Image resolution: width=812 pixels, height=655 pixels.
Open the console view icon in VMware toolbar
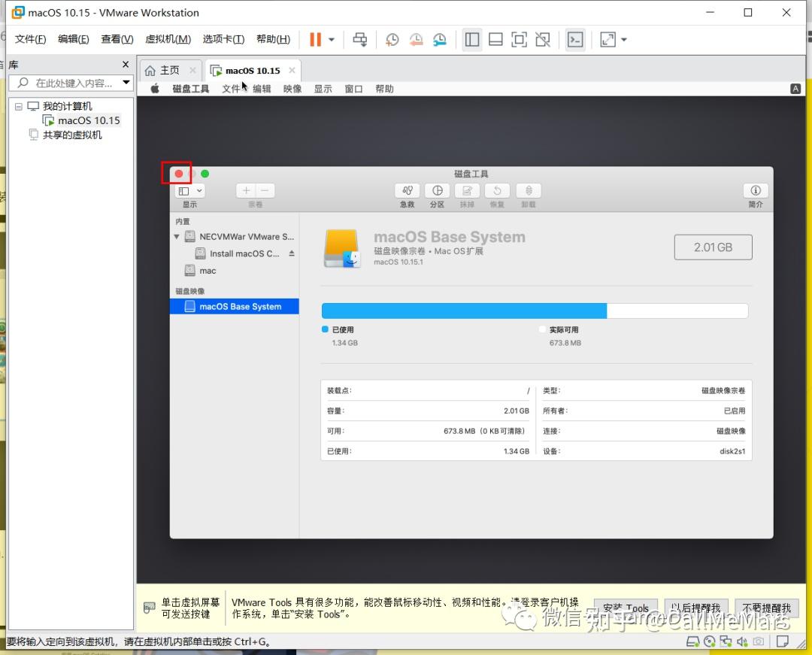[x=575, y=39]
